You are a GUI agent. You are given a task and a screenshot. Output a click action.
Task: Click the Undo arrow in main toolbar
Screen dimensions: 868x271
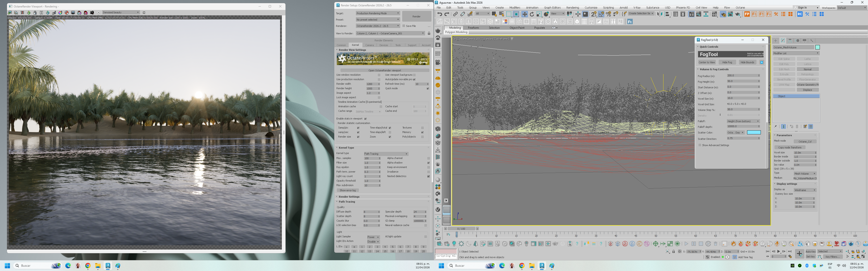(440, 14)
